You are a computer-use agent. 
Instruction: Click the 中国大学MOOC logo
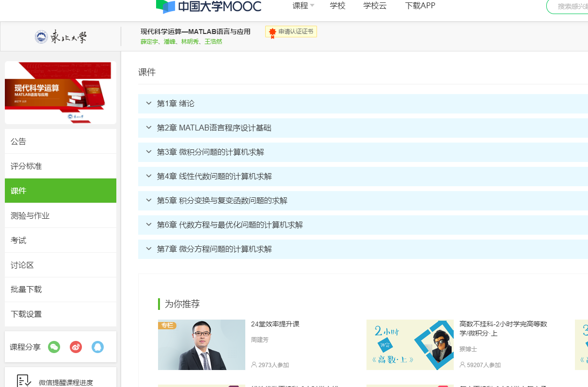point(209,6)
